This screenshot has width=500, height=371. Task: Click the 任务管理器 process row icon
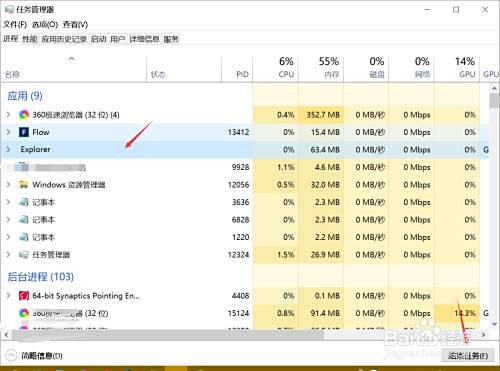(24, 255)
